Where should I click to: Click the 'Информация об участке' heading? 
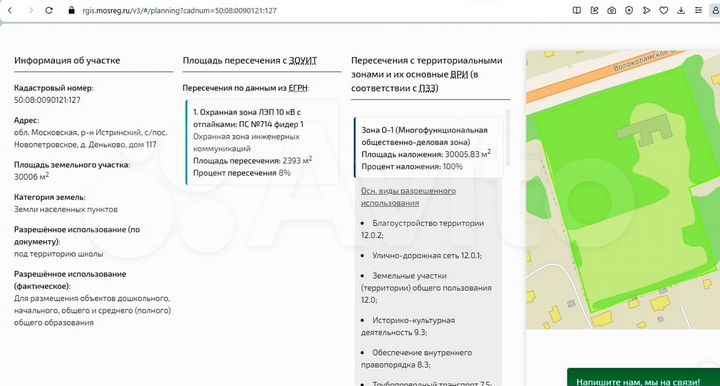point(67,60)
